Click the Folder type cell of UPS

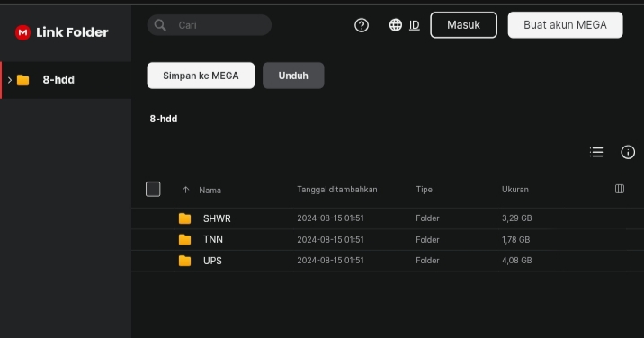pyautogui.click(x=427, y=261)
